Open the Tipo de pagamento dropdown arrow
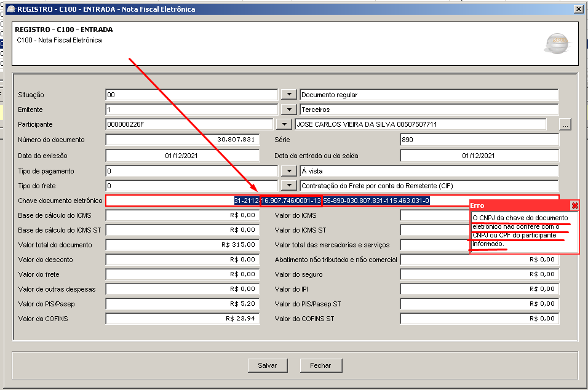This screenshot has height=390, width=588. pos(288,171)
